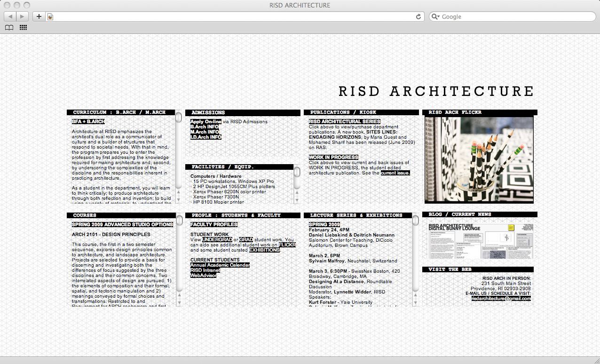Open the EXHIBITIONS link
The image size is (600, 364).
pyautogui.click(x=264, y=250)
